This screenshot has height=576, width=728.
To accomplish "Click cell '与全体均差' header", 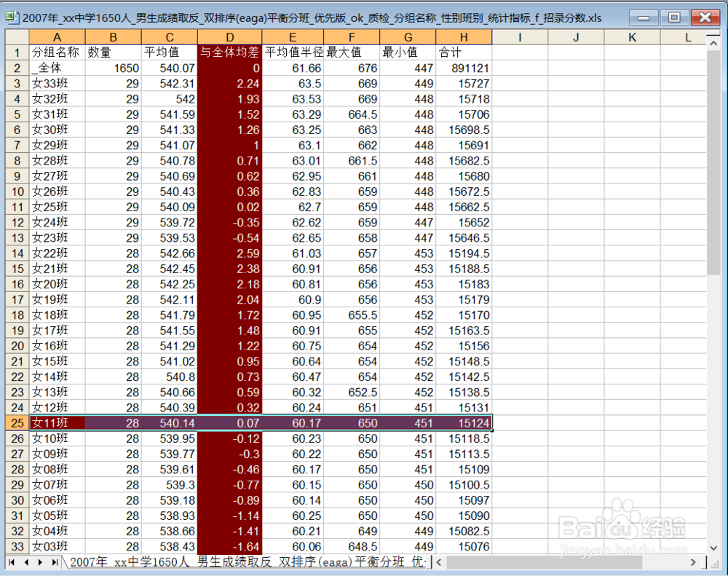I will [x=230, y=52].
